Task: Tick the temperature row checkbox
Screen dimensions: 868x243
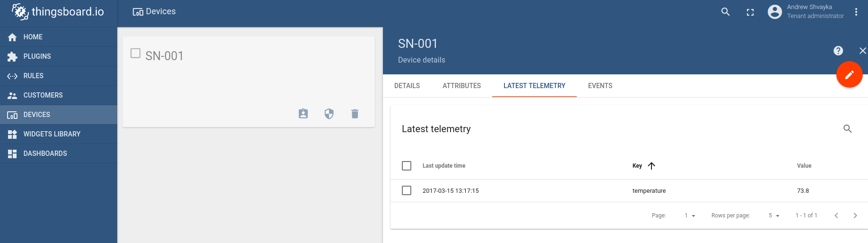Action: [407, 190]
